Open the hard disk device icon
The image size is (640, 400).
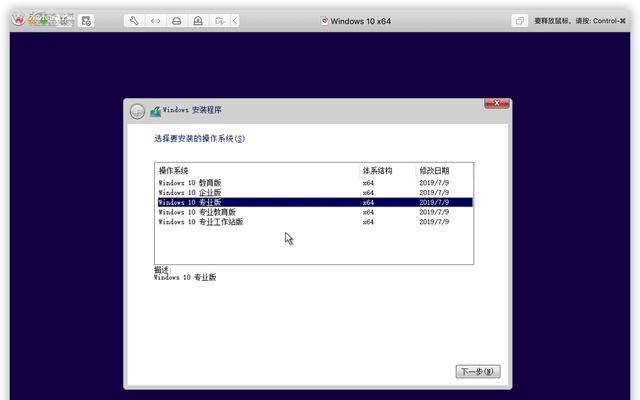(x=177, y=21)
